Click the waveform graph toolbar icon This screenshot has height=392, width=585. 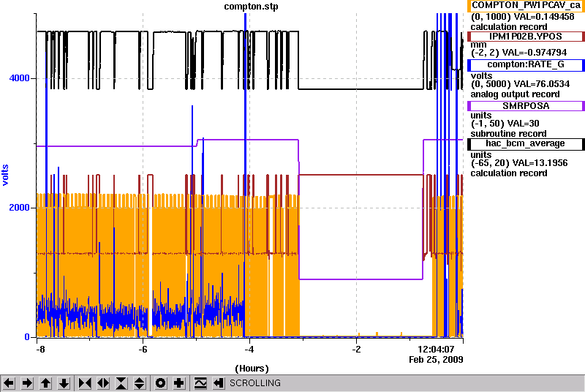click(200, 383)
